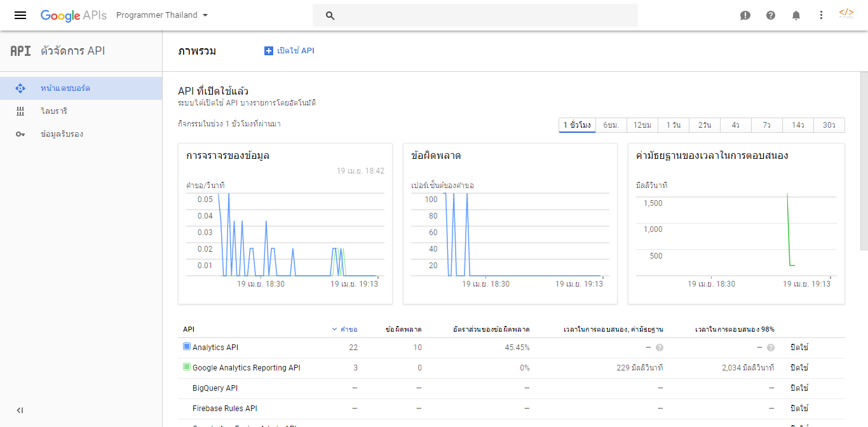Open ไลบรารี in the sidebar
The image size is (868, 427).
click(81, 111)
